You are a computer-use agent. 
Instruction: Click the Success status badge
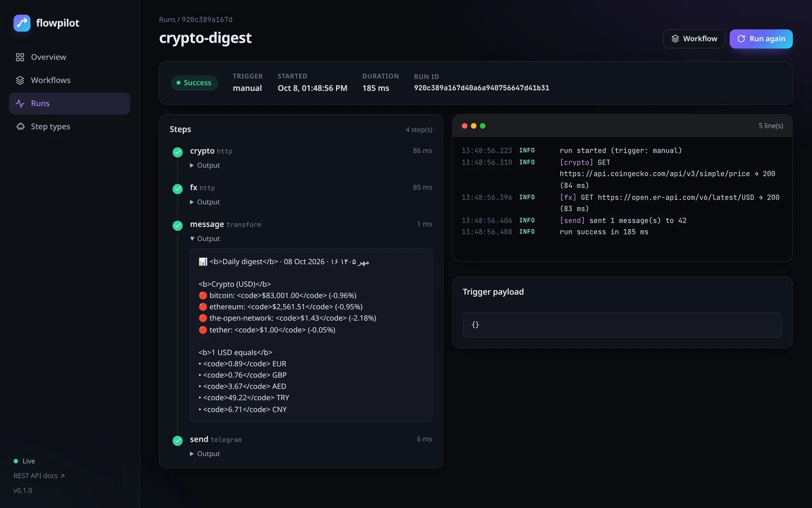[194, 83]
